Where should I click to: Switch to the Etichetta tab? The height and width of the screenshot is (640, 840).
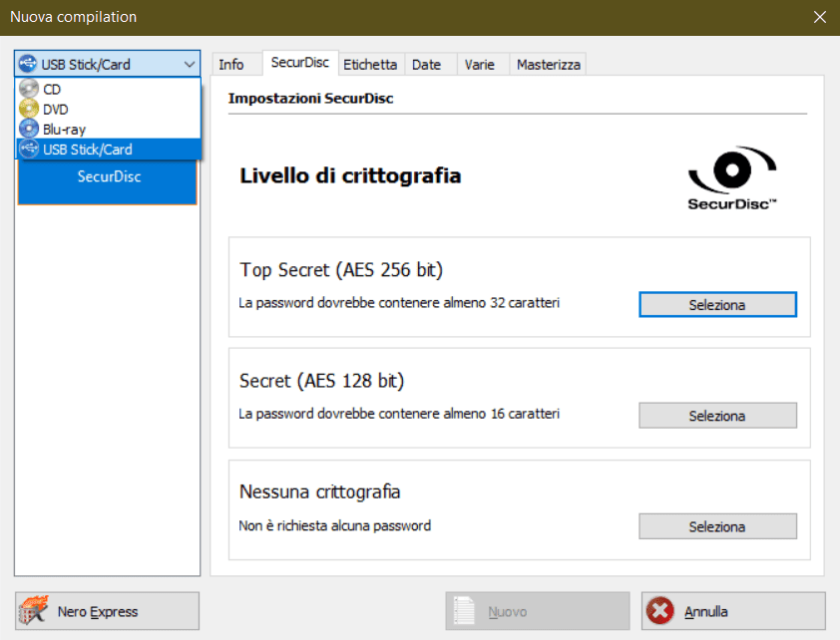pyautogui.click(x=370, y=65)
